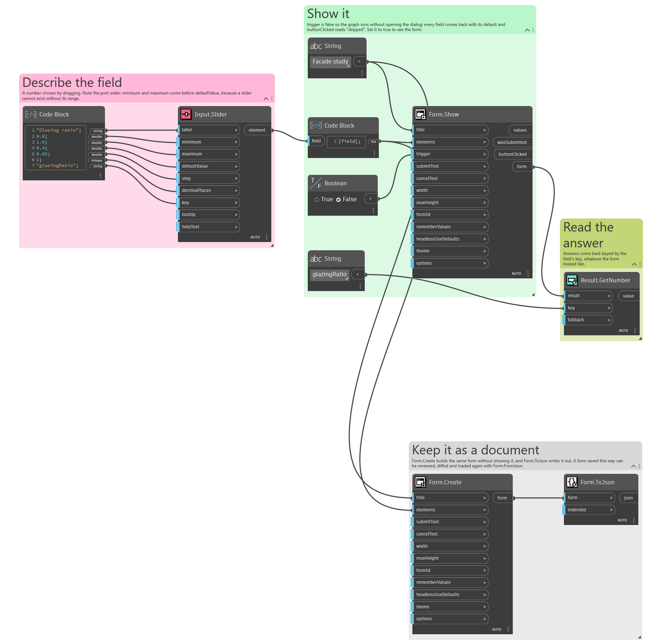Open the Facade study String node options dots

coord(362,73)
